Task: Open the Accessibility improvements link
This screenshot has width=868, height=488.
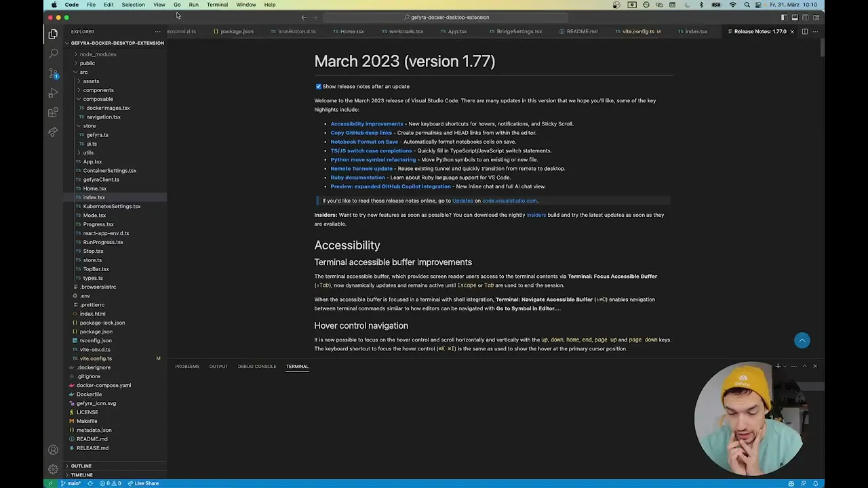Action: pos(367,124)
